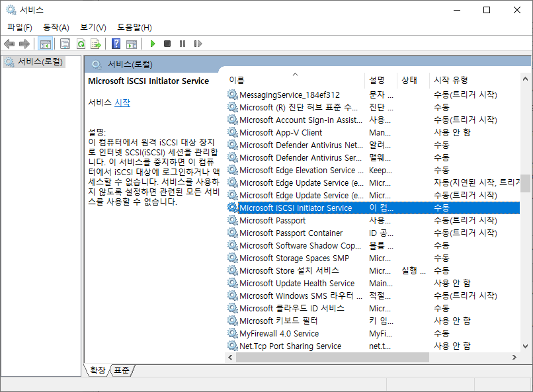Click the gear icon of MessagingService_184ef312
Image resolution: width=533 pixels, height=392 pixels.
tap(233, 95)
